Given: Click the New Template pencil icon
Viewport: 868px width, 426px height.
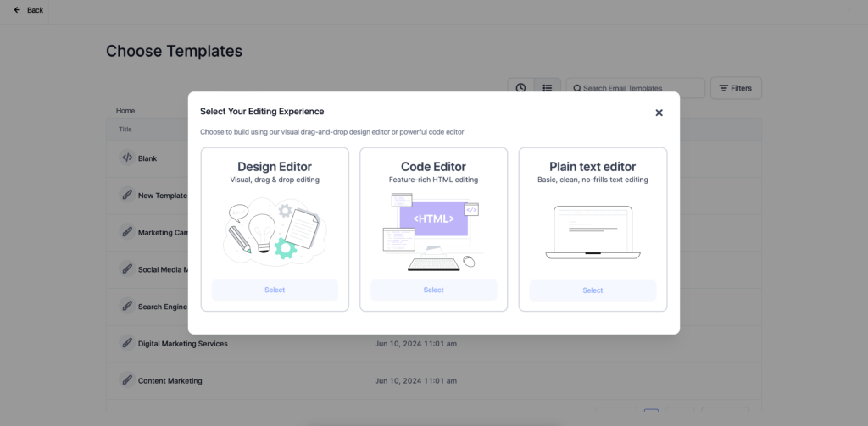Looking at the screenshot, I should coord(127,195).
